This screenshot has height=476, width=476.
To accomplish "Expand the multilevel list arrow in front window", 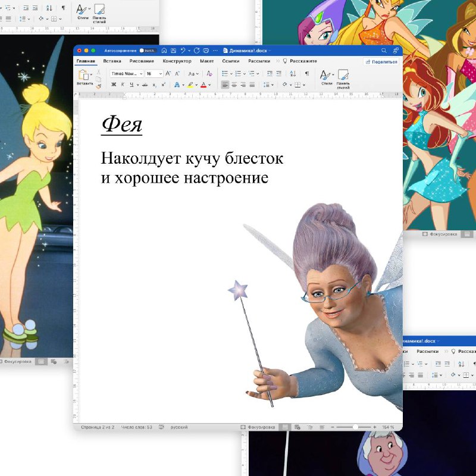I will [258, 74].
